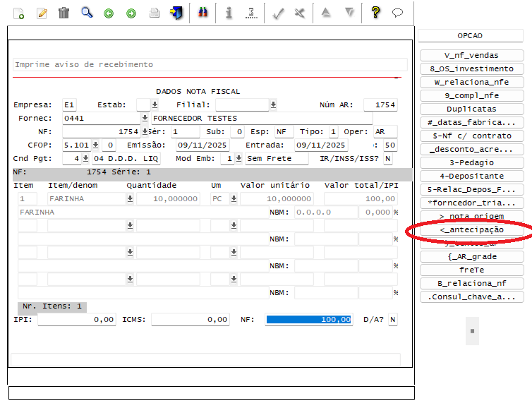Open the second item row dropdown arrow
Screen dimensions: 532x401
(x=130, y=225)
